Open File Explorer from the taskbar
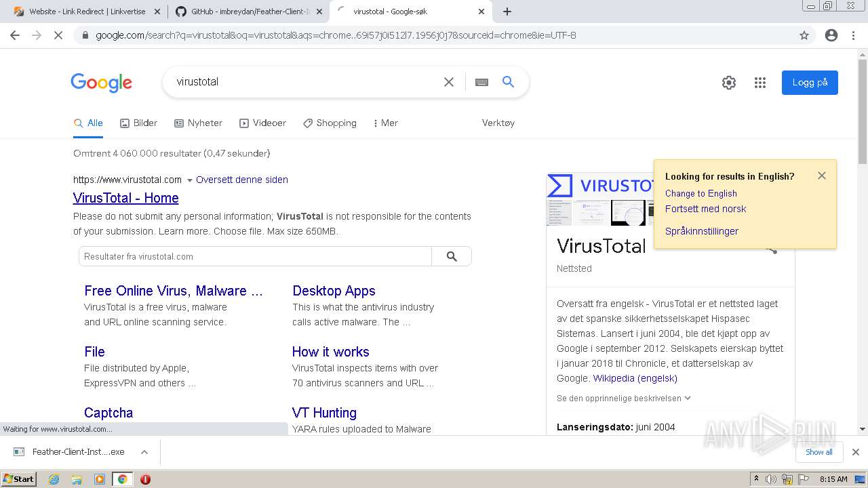The image size is (868, 488). click(x=77, y=479)
